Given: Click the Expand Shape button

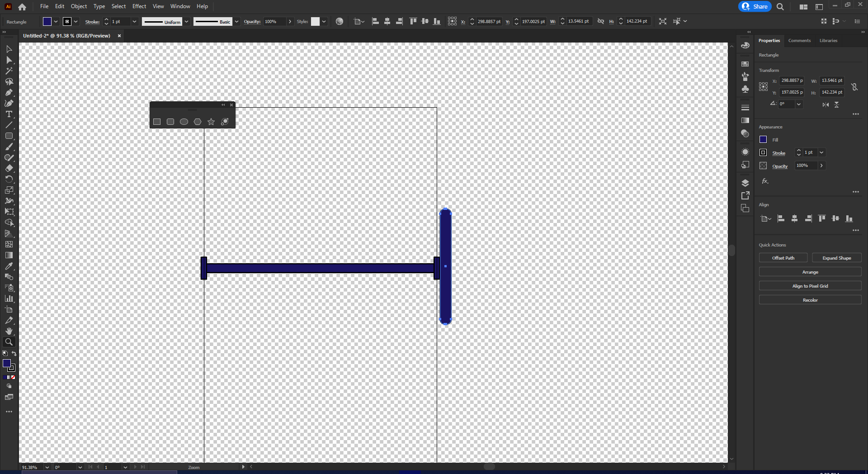Looking at the screenshot, I should 836,257.
